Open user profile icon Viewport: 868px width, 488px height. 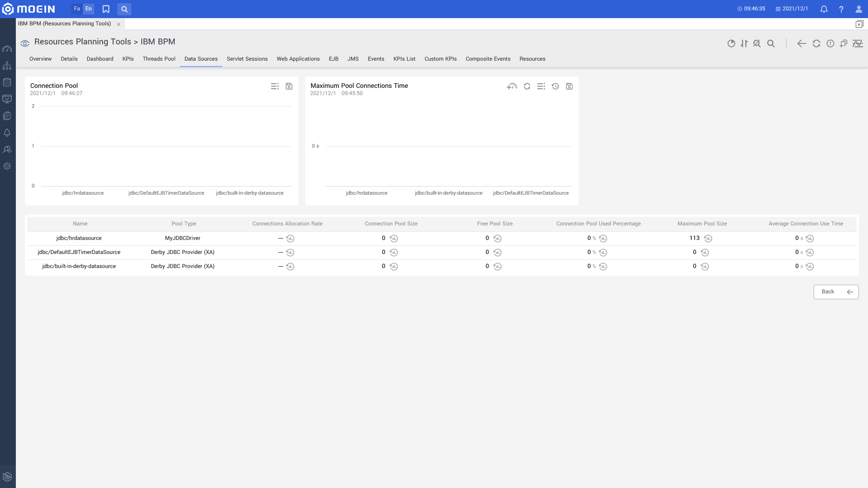click(x=858, y=9)
